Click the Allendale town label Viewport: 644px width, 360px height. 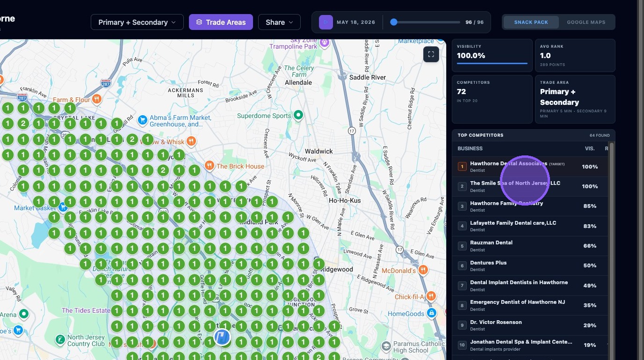pos(298,82)
